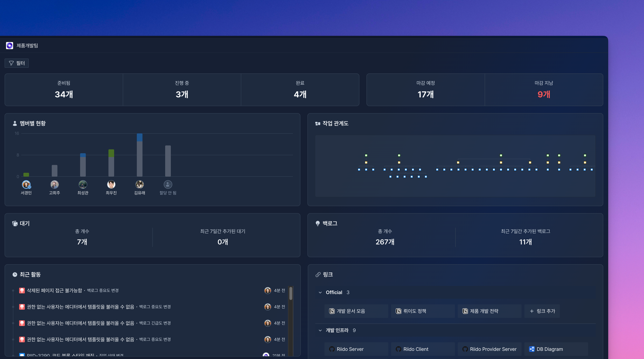Viewport: 644px width, 359px height.
Task: Select 서경민 member avatar
Action: [x=26, y=185]
